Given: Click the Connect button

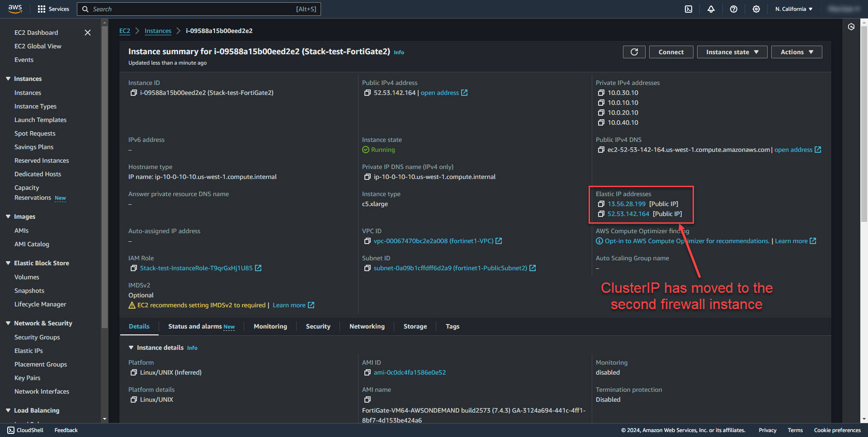Looking at the screenshot, I should point(671,52).
